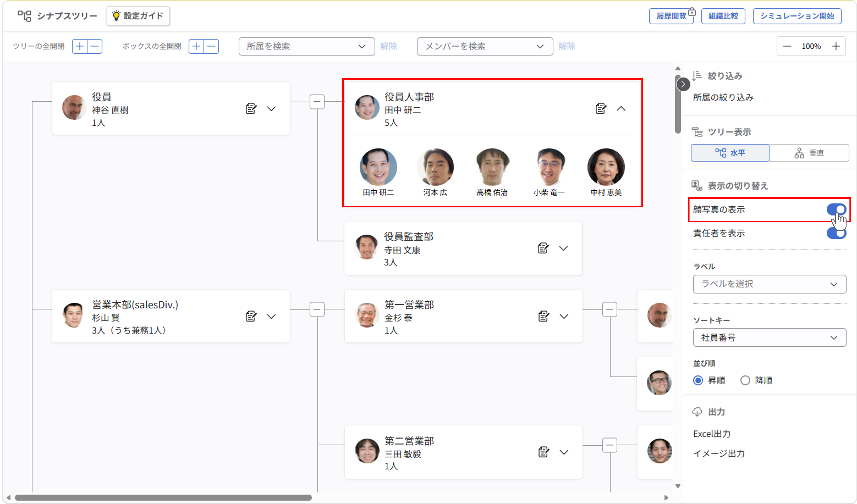
Task: Click 河本 広 member photo
Action: [435, 167]
